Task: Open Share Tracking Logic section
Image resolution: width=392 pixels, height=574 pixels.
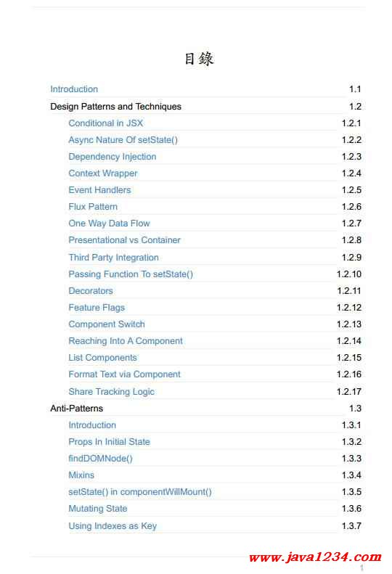Action: (111, 392)
